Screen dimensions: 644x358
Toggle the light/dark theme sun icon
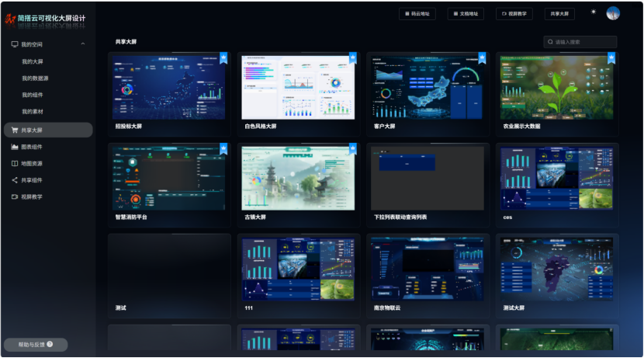pos(594,12)
